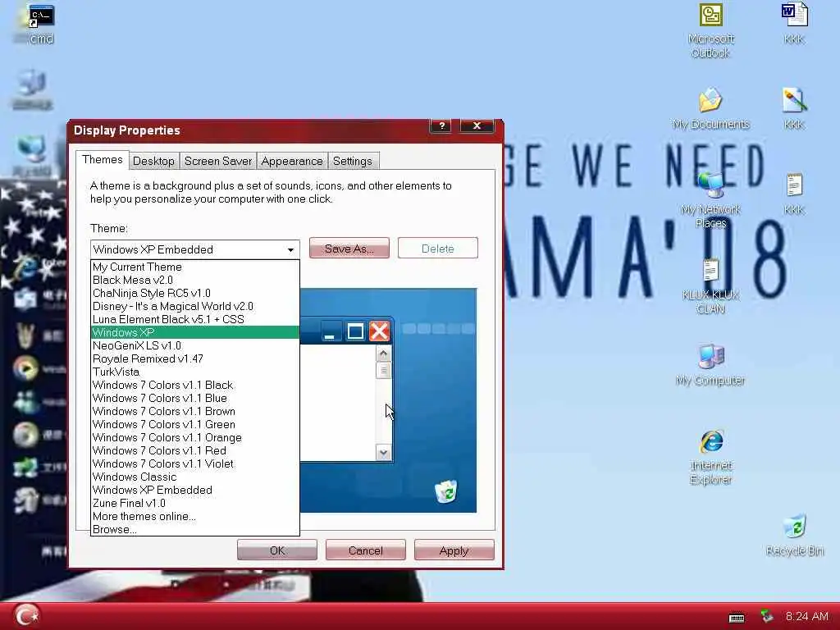
Task: Choose Windows XP Embedded in list
Action: coord(195,490)
